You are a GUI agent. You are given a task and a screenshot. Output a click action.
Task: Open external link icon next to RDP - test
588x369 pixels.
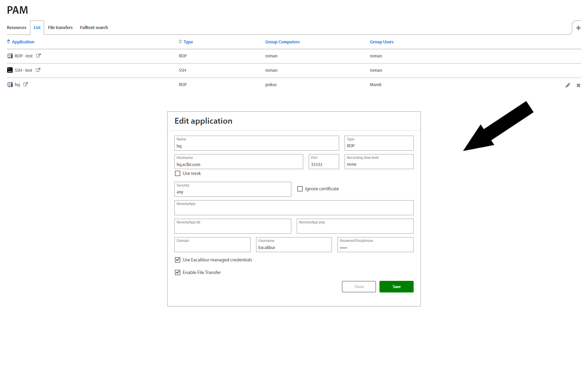38,56
